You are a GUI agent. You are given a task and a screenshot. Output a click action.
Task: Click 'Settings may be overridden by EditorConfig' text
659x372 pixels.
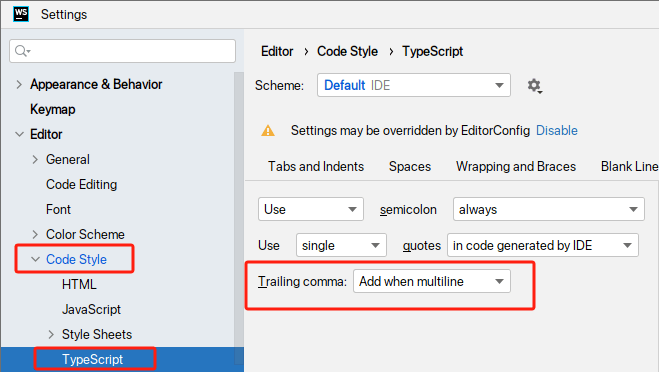tap(410, 131)
